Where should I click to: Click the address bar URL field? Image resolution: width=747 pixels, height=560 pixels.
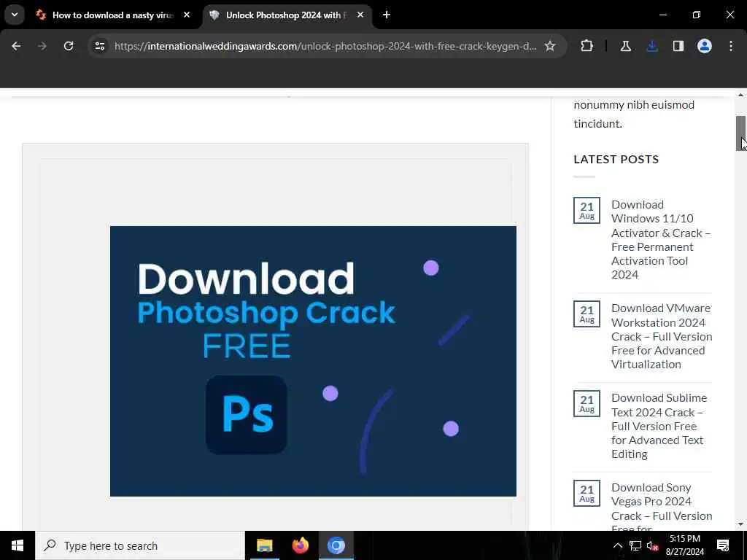pos(325,46)
